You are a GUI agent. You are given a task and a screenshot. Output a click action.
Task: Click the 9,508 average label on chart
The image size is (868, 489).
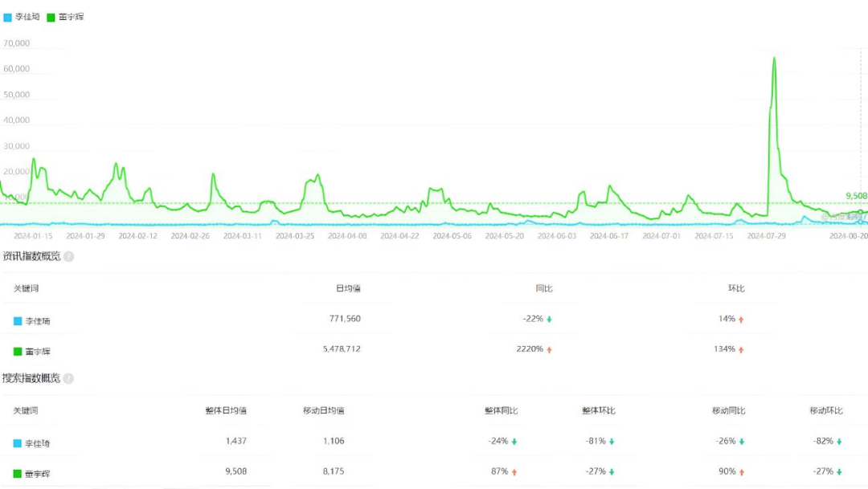855,196
